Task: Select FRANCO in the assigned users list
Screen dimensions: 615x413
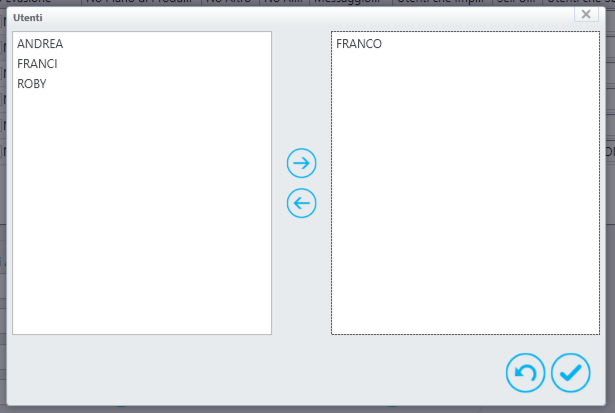Action: pyautogui.click(x=358, y=44)
